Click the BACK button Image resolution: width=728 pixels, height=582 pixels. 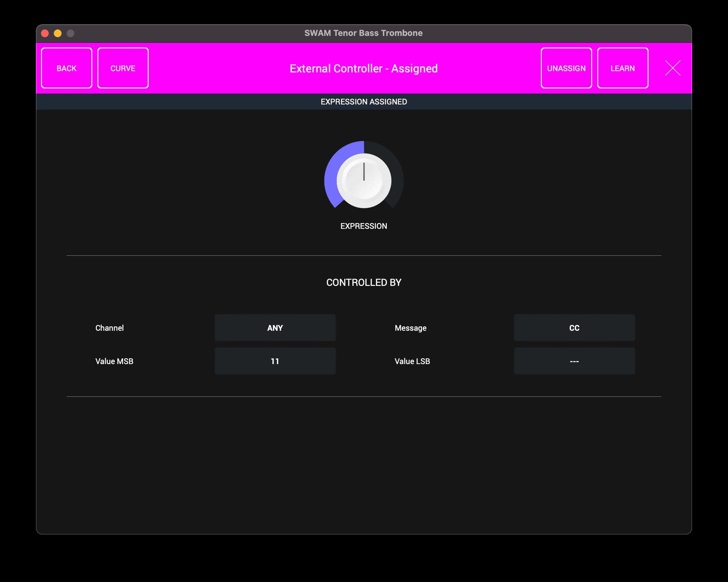pyautogui.click(x=67, y=68)
